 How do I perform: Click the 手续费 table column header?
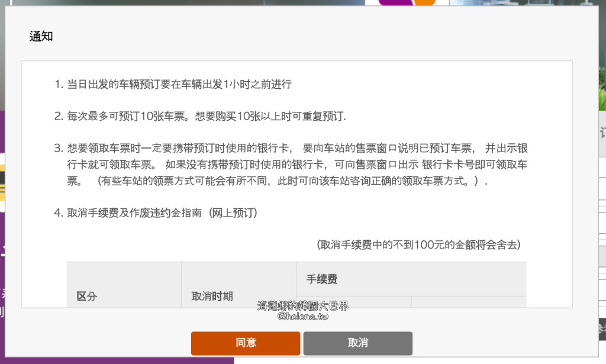[x=322, y=279]
